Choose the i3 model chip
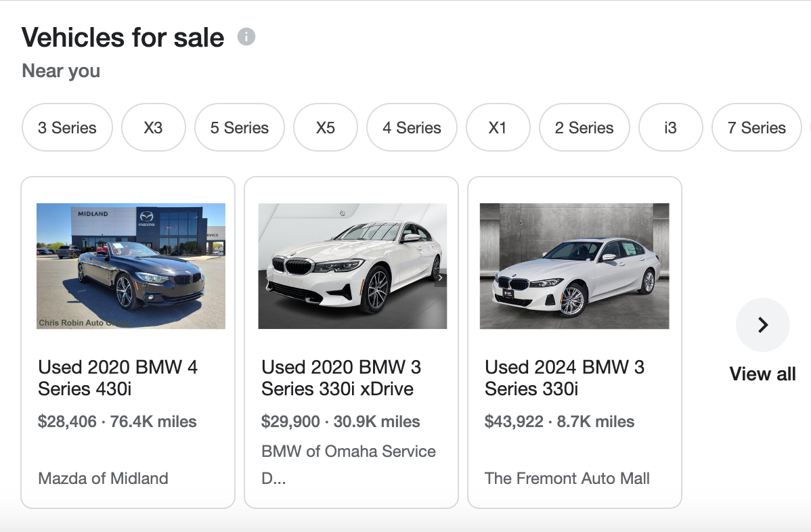The image size is (811, 532). [x=670, y=128]
